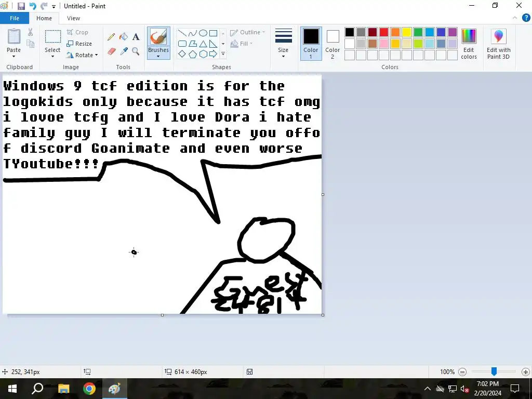532x399 pixels.
Task: Click the Resize button
Action: click(x=79, y=44)
